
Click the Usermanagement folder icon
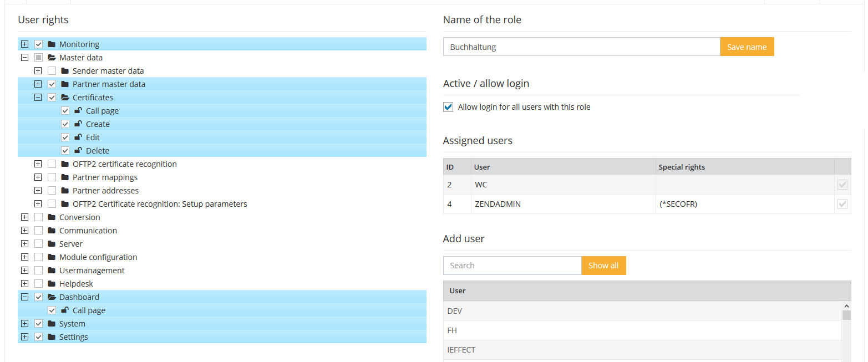[52, 271]
